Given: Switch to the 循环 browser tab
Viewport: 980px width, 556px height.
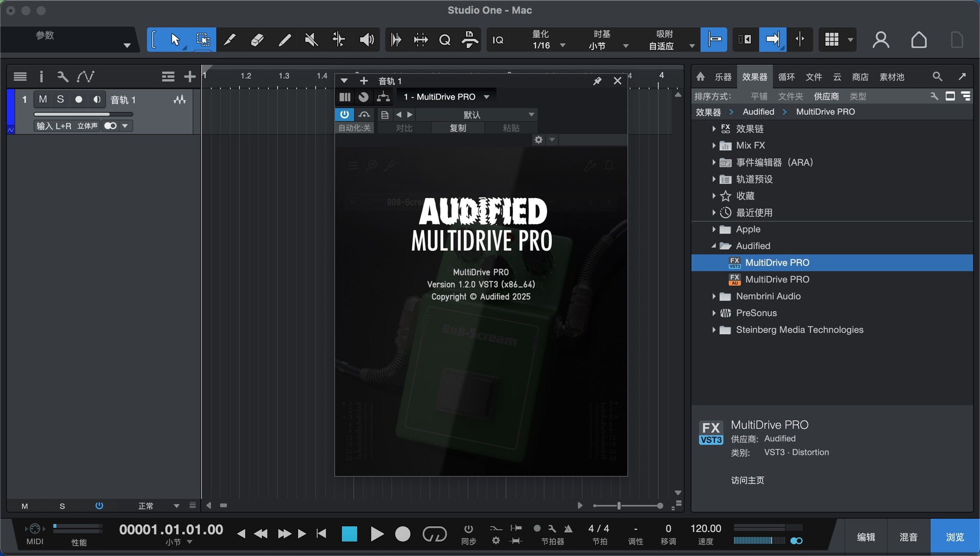Looking at the screenshot, I should click(x=786, y=77).
